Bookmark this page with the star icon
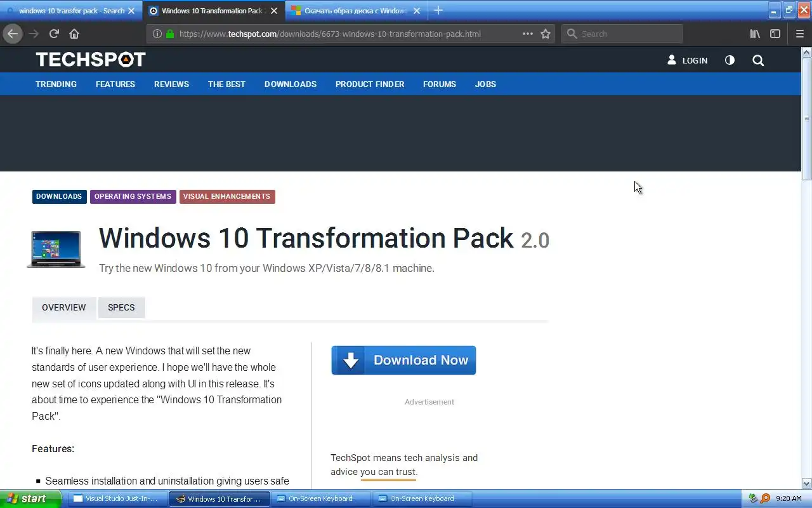812x508 pixels. [546, 34]
